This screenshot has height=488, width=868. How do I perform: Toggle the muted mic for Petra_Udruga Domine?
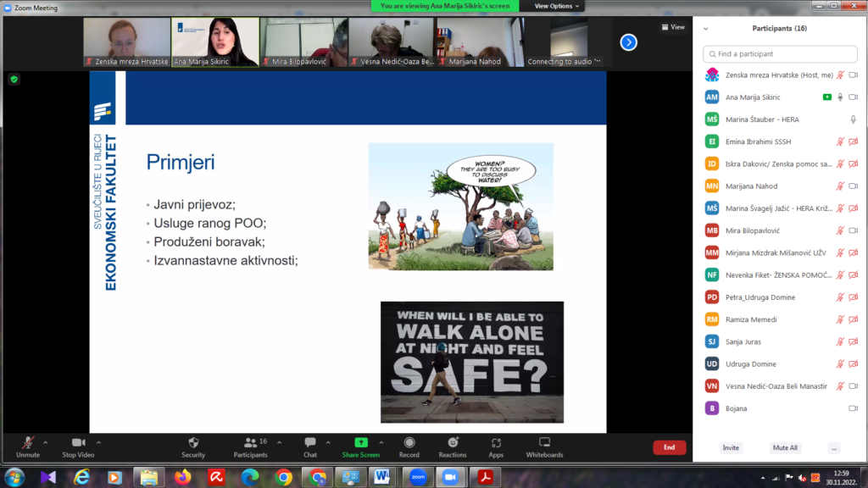[x=840, y=297]
